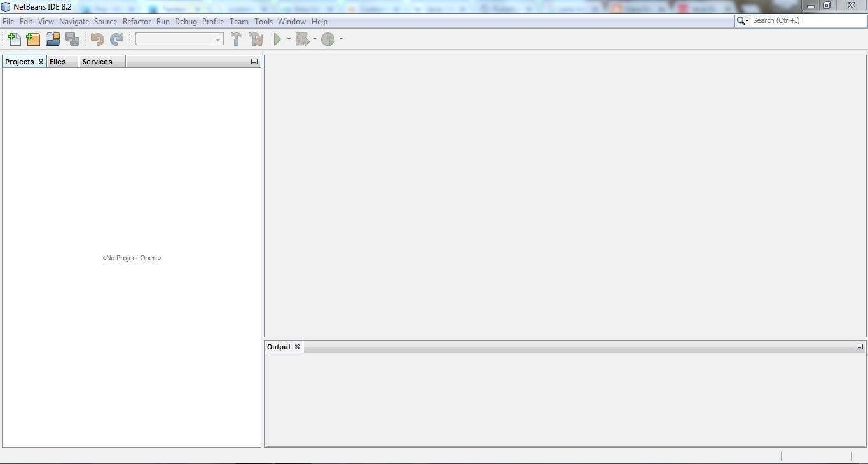Click inside the Output pane area
Viewport: 868px width, 464px height.
click(565, 400)
